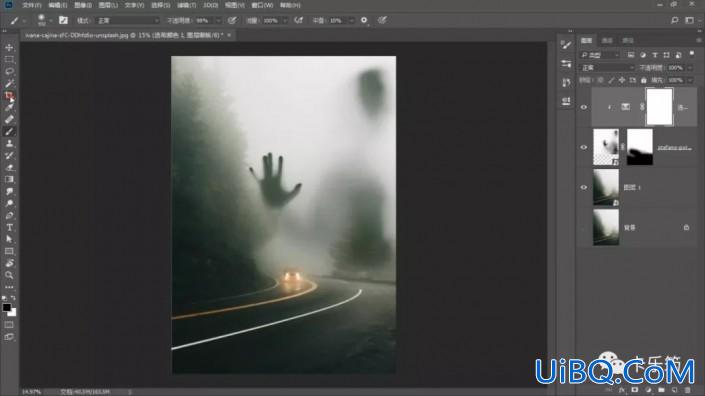Select the Rectangle shape tool
This screenshot has width=705, height=396.
pos(9,251)
